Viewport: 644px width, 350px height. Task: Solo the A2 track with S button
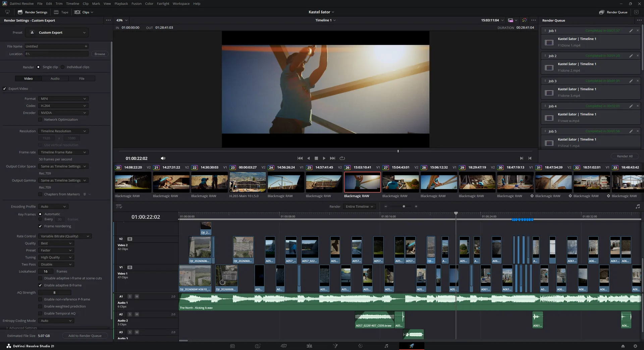click(130, 314)
